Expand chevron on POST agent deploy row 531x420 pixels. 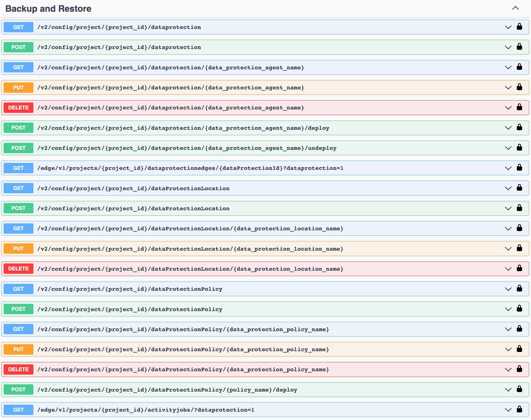[x=508, y=128]
